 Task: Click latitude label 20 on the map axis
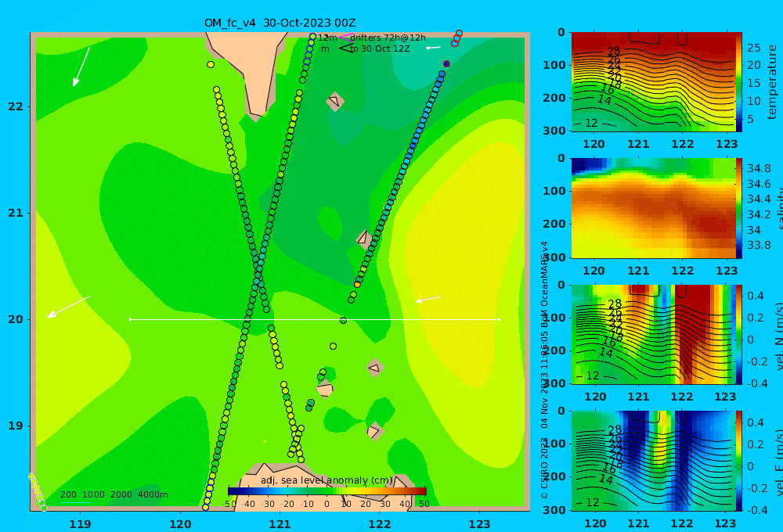click(16, 319)
